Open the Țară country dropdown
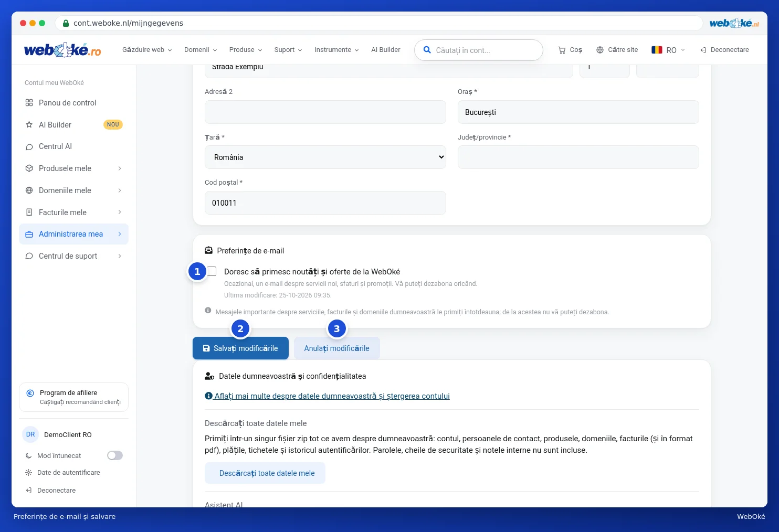 [325, 157]
